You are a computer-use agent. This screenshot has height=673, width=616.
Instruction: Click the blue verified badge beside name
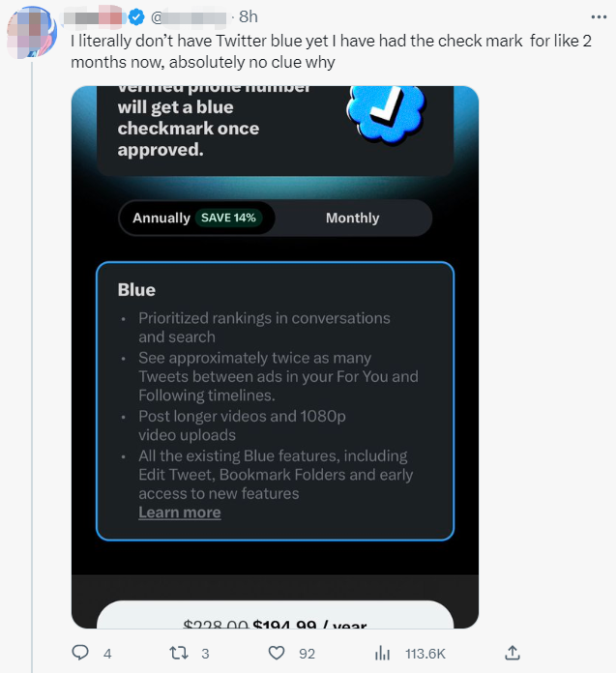136,17
